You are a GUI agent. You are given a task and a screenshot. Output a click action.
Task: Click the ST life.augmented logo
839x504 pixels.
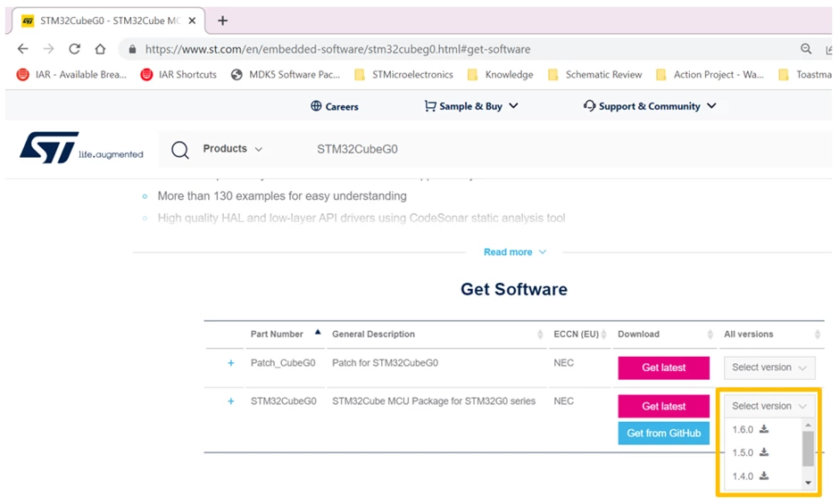tap(81, 148)
